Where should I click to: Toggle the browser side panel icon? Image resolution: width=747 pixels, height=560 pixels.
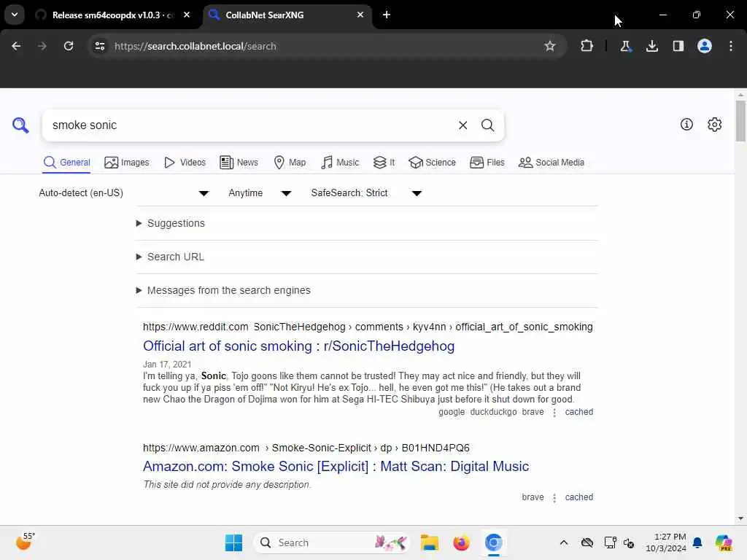point(678,46)
